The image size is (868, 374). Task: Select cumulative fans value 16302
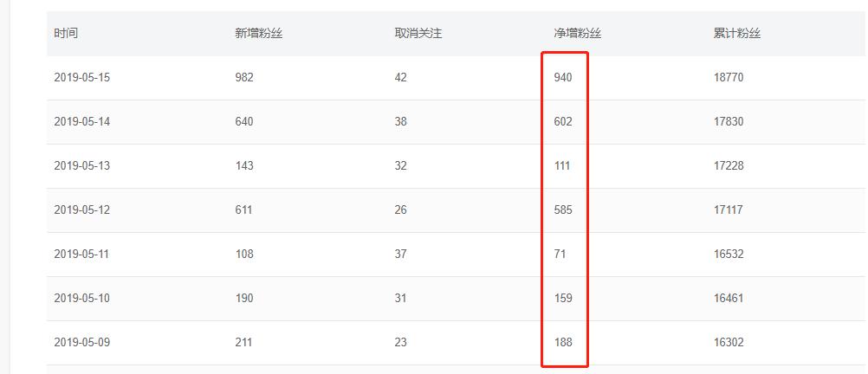point(729,343)
